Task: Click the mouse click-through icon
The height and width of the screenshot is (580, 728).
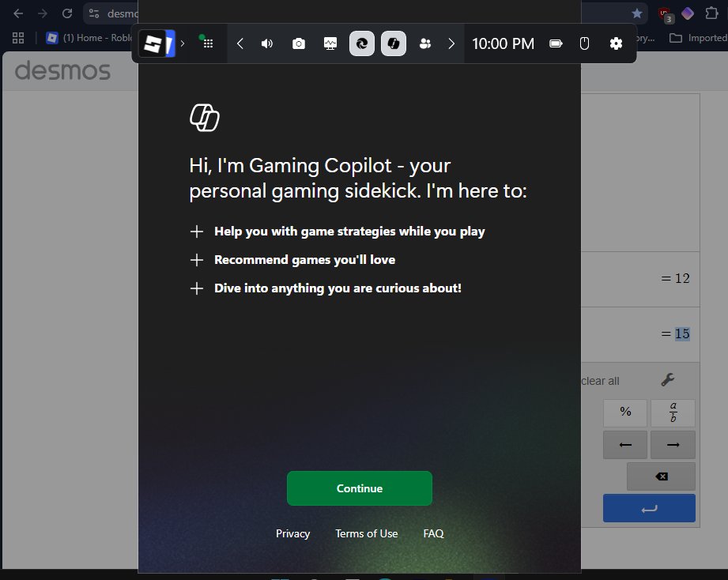Action: [585, 43]
